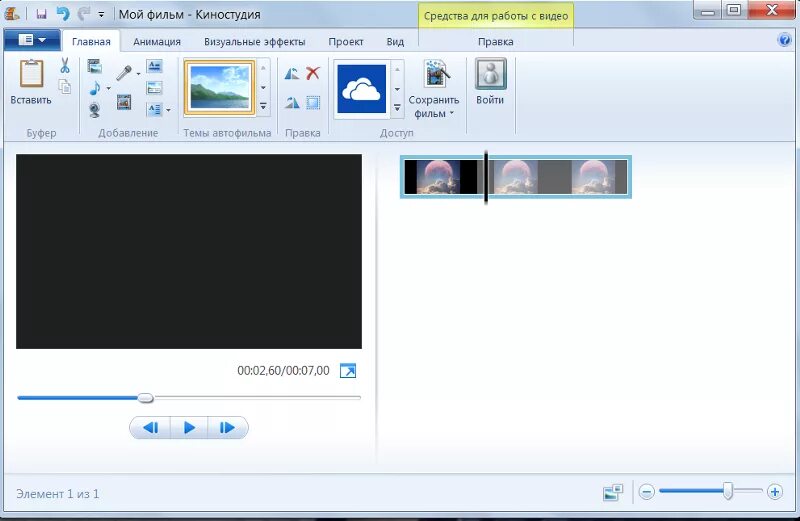Click the Вставить (Paste) clipboard icon
Viewport: 800px width, 521px height.
31,74
